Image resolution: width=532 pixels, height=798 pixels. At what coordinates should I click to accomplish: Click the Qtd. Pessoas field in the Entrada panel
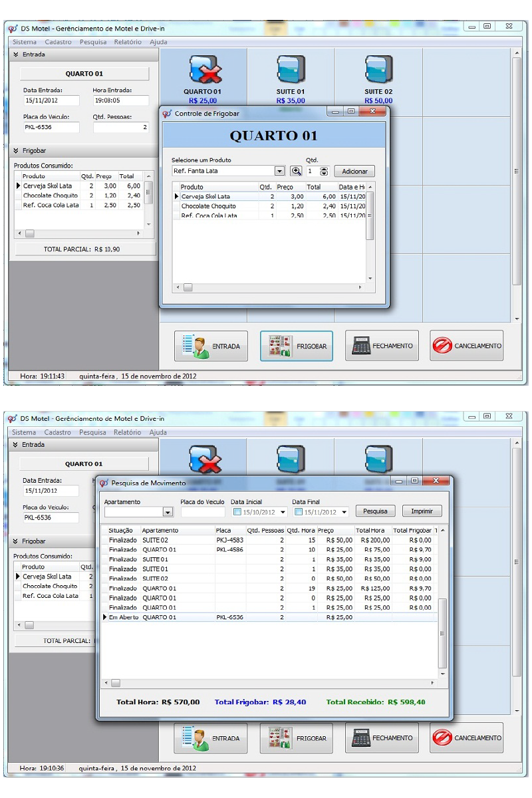(x=120, y=127)
